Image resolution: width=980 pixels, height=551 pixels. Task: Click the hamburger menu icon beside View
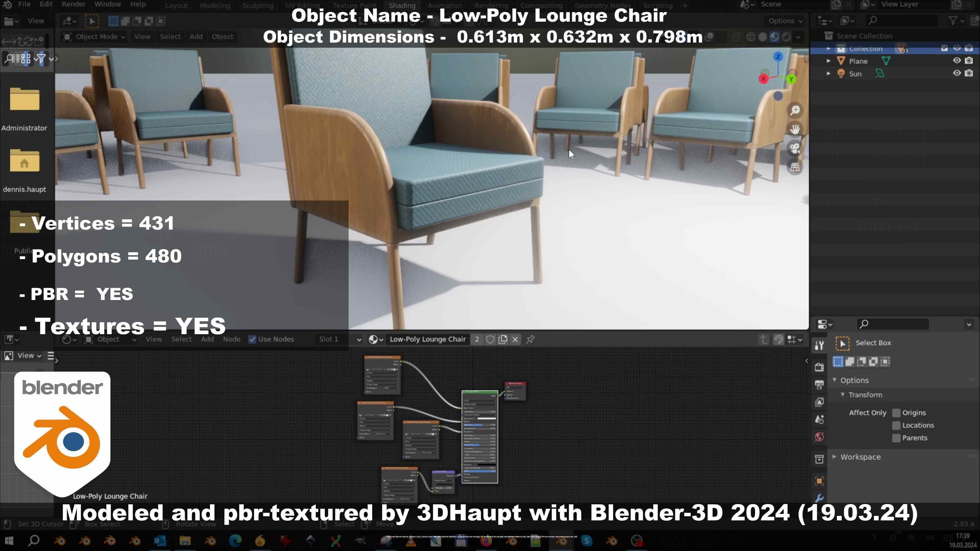[x=51, y=356]
